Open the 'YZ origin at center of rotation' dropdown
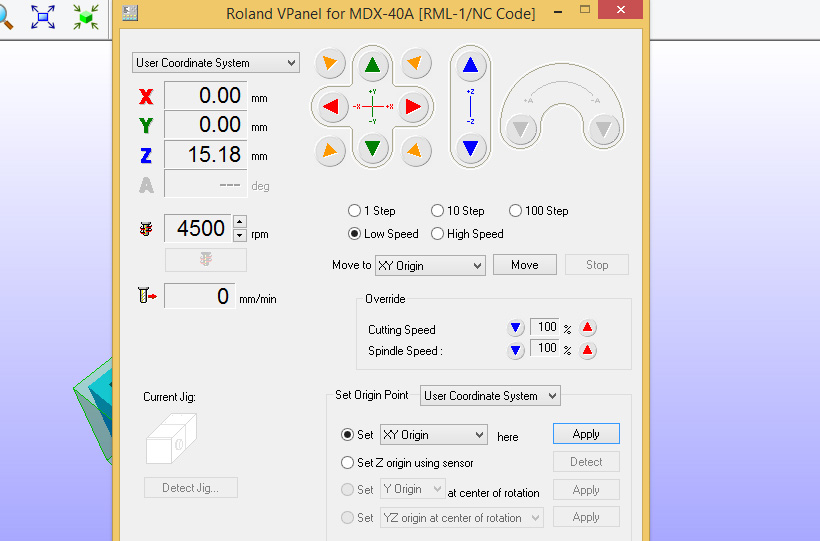Screen dimensions: 820x541 (x=462, y=517)
